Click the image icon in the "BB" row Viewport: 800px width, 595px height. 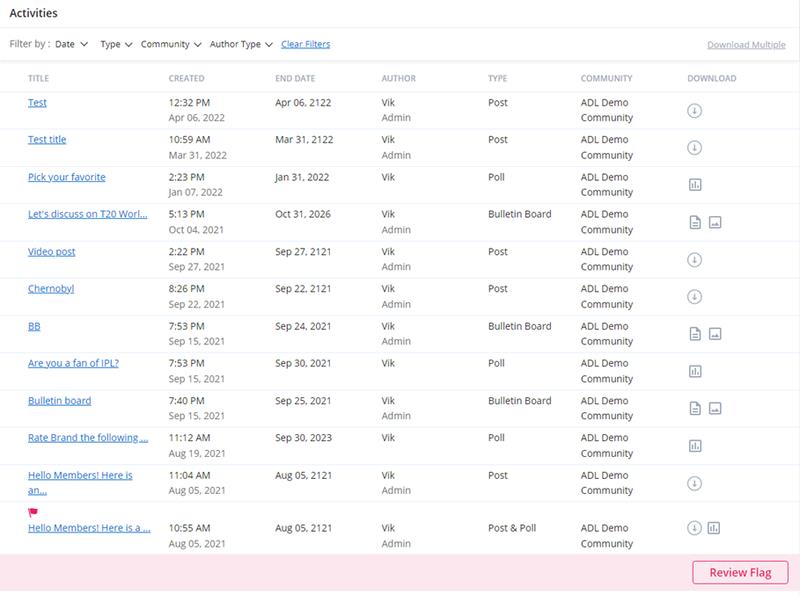(715, 334)
